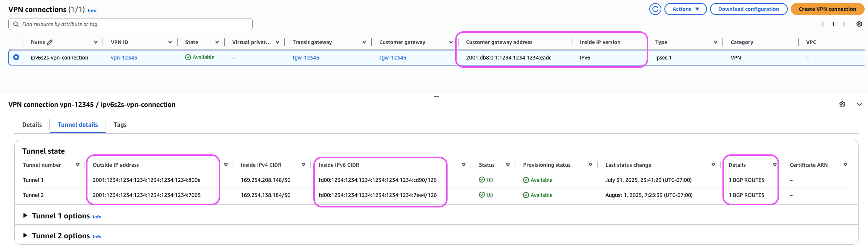Open the detail panel settings gear

(x=842, y=104)
